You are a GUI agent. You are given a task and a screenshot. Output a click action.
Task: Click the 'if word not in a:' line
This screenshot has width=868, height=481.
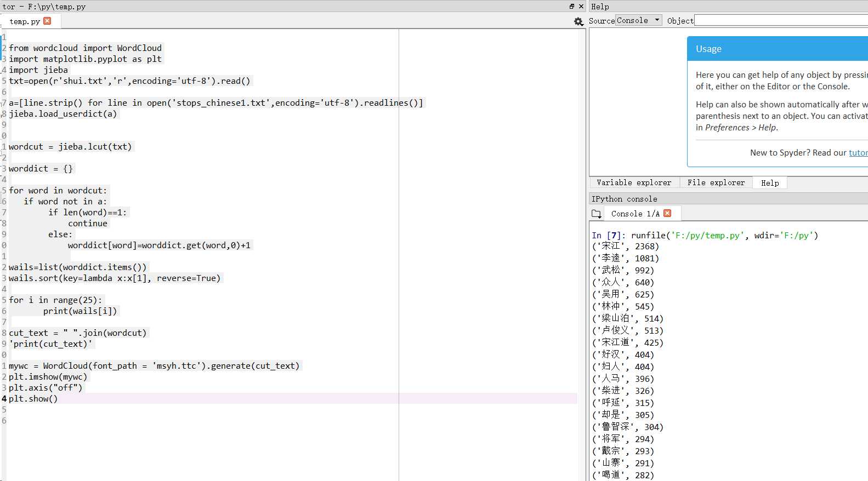[x=65, y=202]
